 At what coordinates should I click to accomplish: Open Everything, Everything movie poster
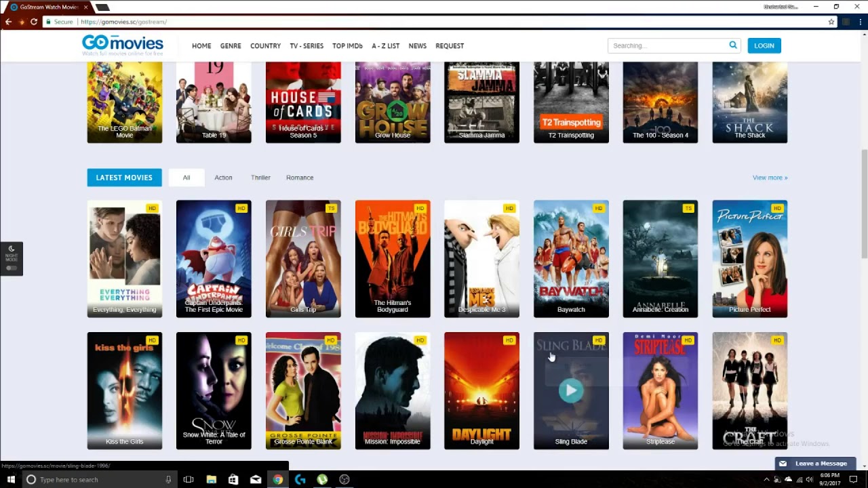coord(125,259)
